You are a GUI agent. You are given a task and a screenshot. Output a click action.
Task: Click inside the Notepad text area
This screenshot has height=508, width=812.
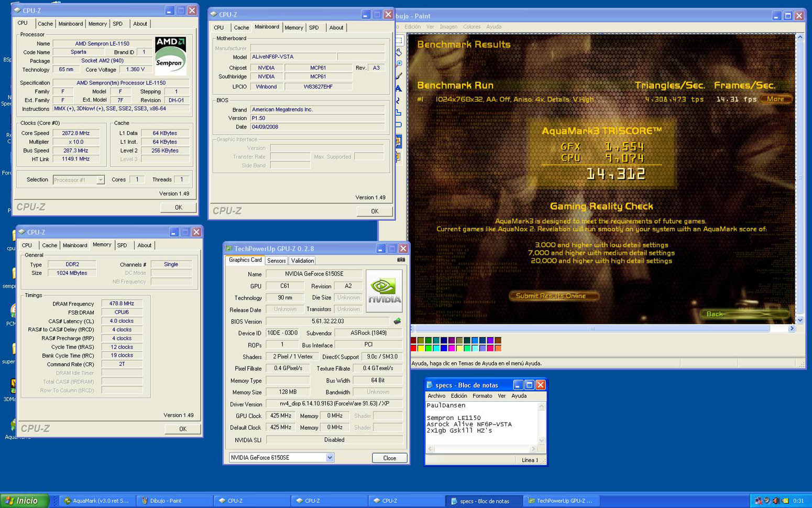[481, 423]
